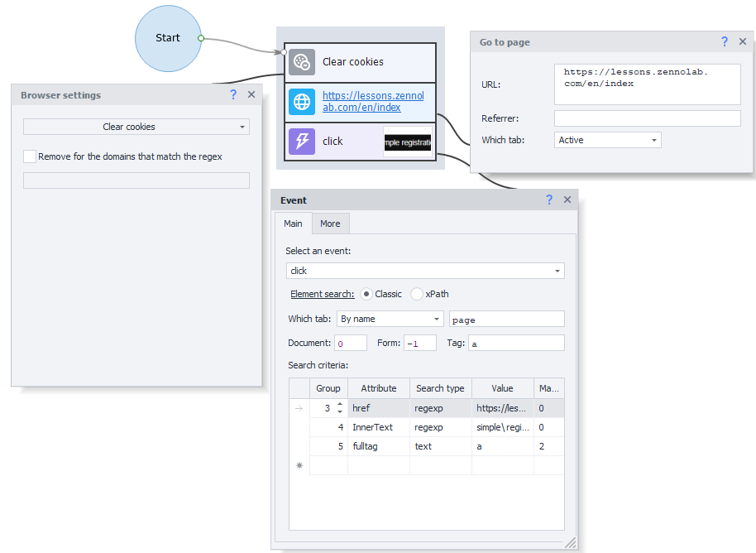Open help in the Go to page panel

725,42
